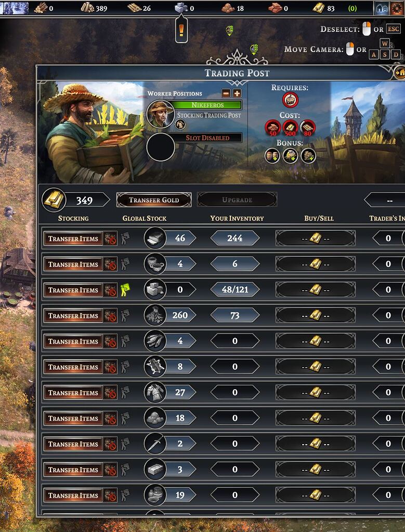Click the Buy/Sell gold field in first row
Image resolution: width=405 pixels, height=532 pixels.
[x=316, y=238]
